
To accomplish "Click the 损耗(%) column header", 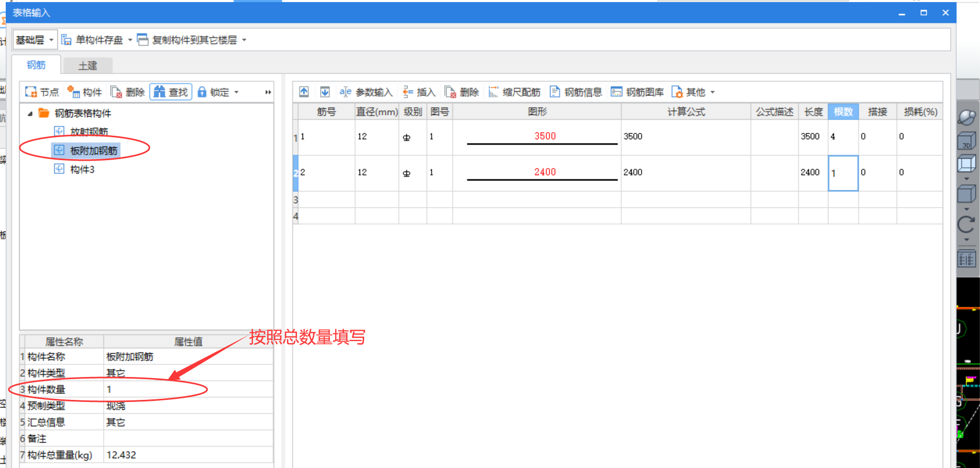I will [x=920, y=112].
